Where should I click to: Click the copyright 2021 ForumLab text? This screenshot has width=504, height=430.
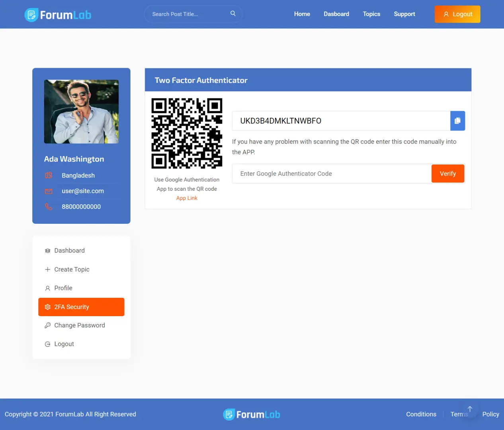[70, 414]
